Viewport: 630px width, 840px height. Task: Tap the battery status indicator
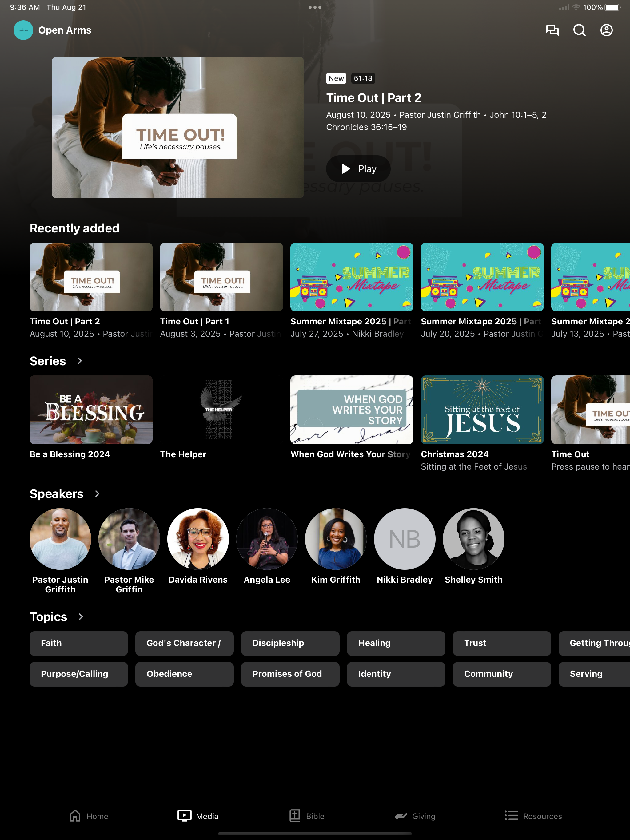coord(612,7)
